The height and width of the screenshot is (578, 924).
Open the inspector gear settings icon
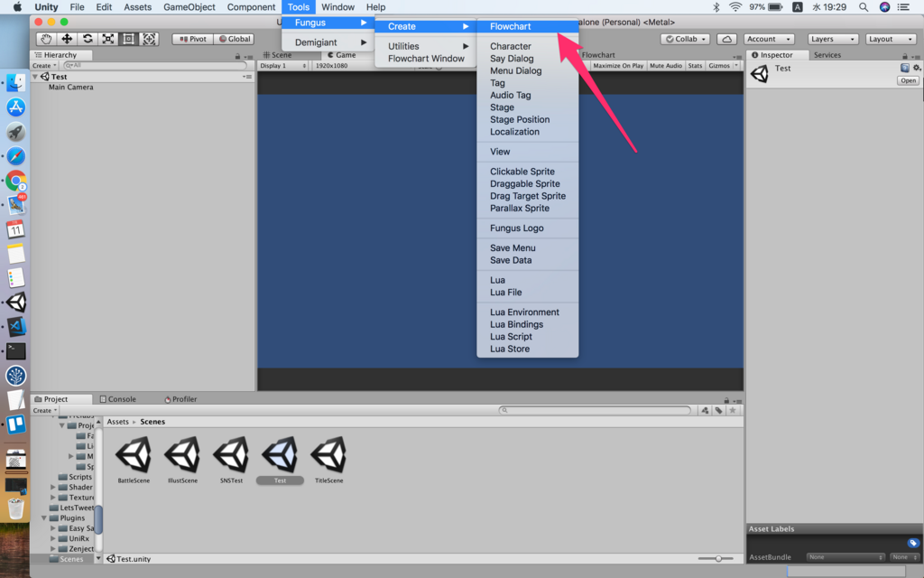pyautogui.click(x=917, y=68)
